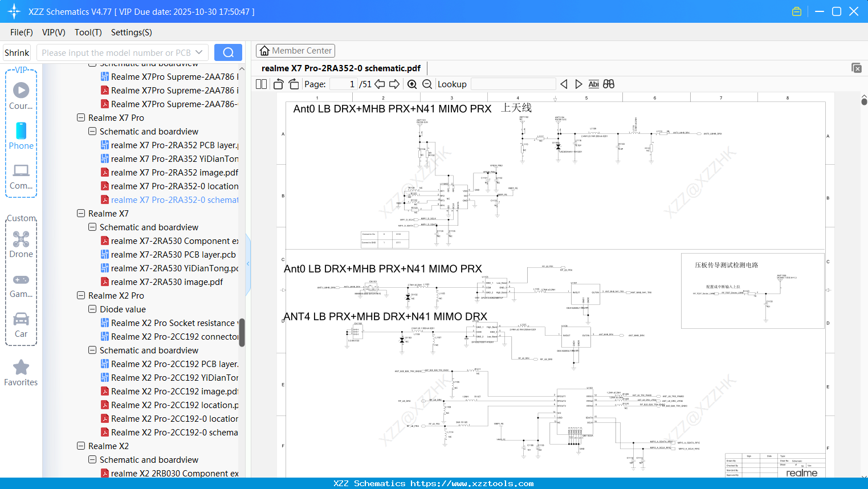Select the Phone category icon
The height and width of the screenshot is (489, 868).
point(21,136)
